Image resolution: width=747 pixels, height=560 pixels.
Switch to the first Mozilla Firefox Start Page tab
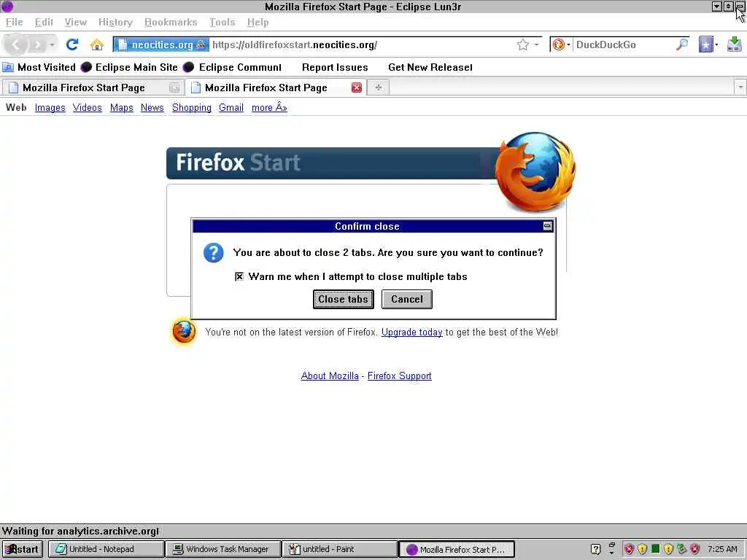(x=93, y=87)
